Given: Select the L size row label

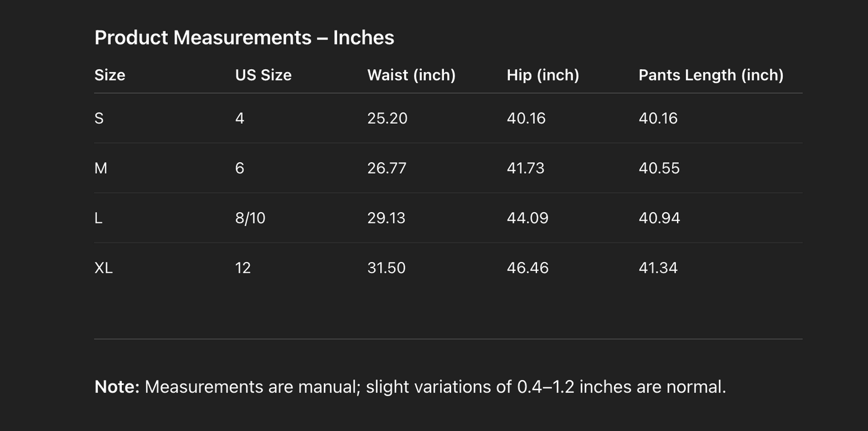Looking at the screenshot, I should (99, 218).
